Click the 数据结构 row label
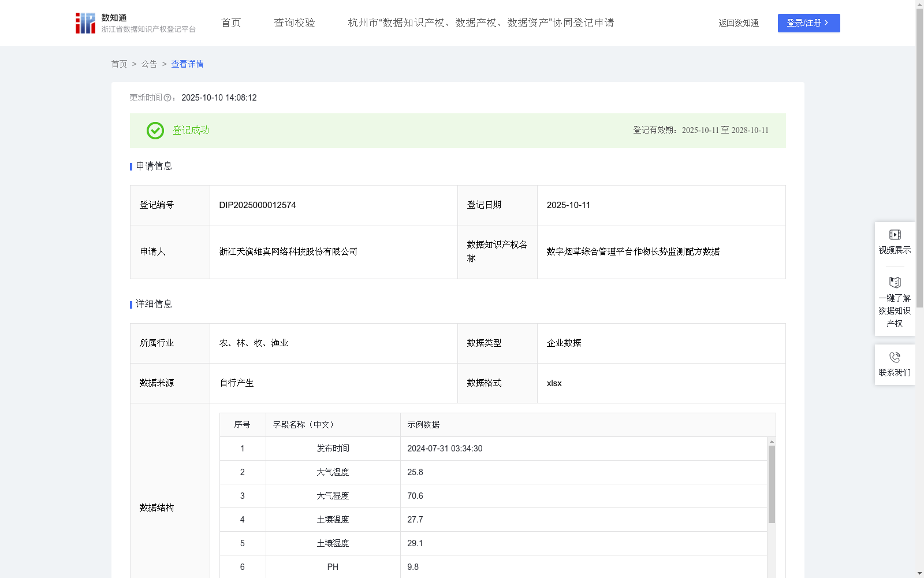 157,508
